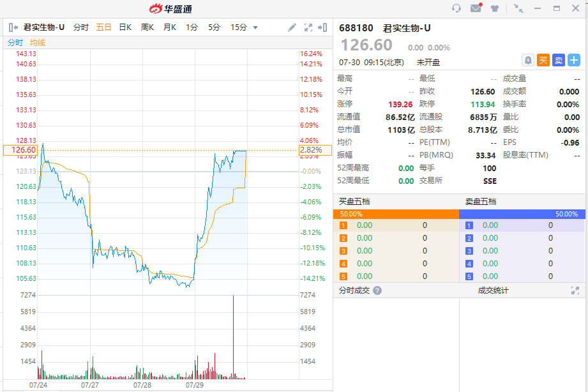Add stock to watchlist plus icon
Viewport: 588px width, 392px height.
pyautogui.click(x=574, y=60)
